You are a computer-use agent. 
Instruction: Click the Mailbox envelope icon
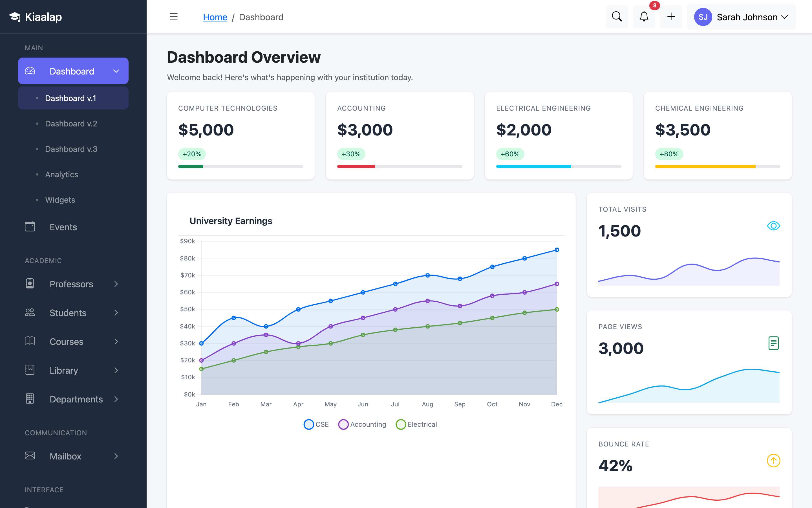30,456
